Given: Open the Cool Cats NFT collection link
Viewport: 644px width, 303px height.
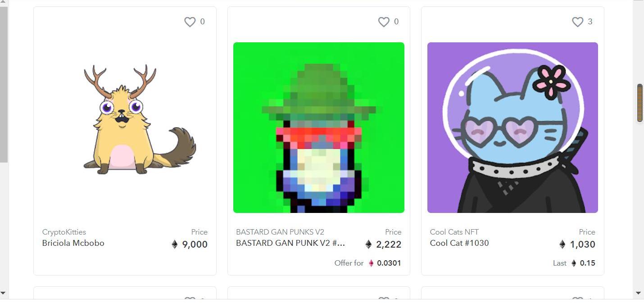Looking at the screenshot, I should click(x=454, y=232).
